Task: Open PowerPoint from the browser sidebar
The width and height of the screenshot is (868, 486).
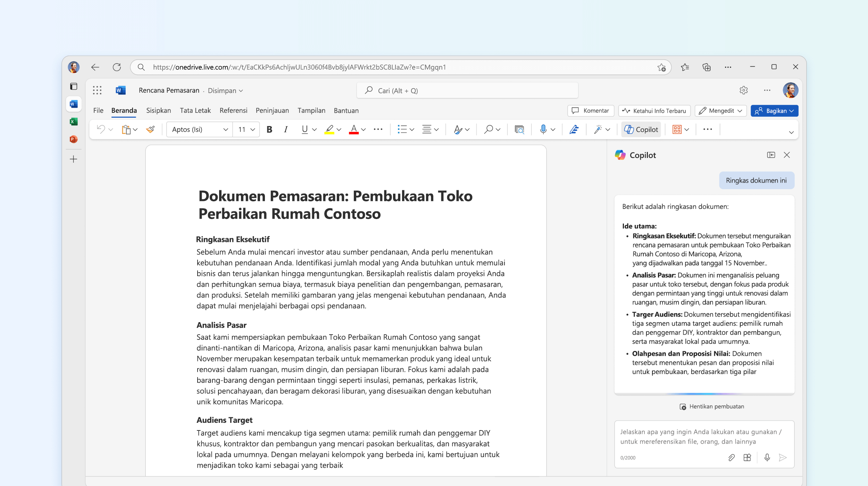Action: (74, 139)
